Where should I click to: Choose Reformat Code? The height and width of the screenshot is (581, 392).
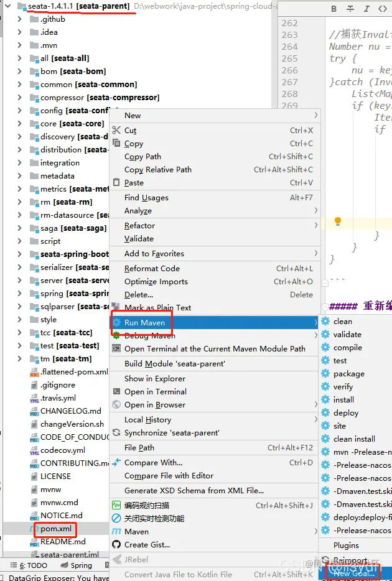tap(215, 268)
